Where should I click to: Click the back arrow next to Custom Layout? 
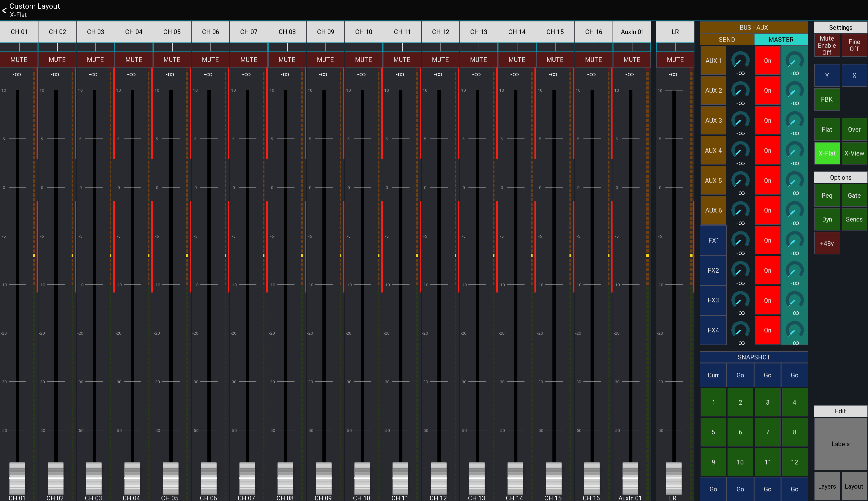(x=4, y=11)
